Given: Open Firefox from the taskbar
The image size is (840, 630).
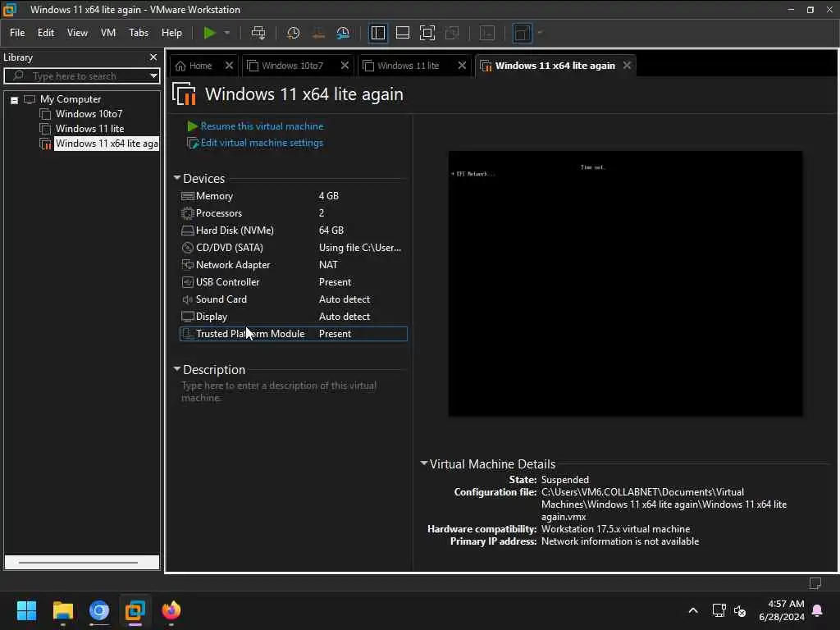Looking at the screenshot, I should [171, 610].
